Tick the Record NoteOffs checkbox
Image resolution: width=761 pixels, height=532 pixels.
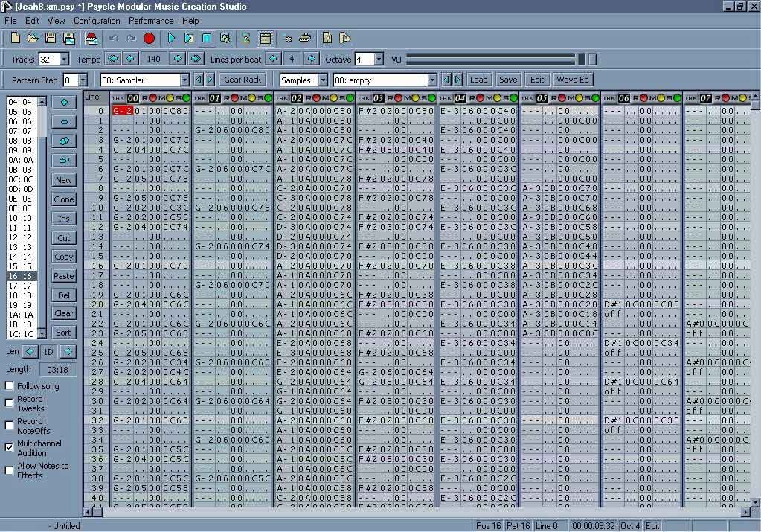10,425
